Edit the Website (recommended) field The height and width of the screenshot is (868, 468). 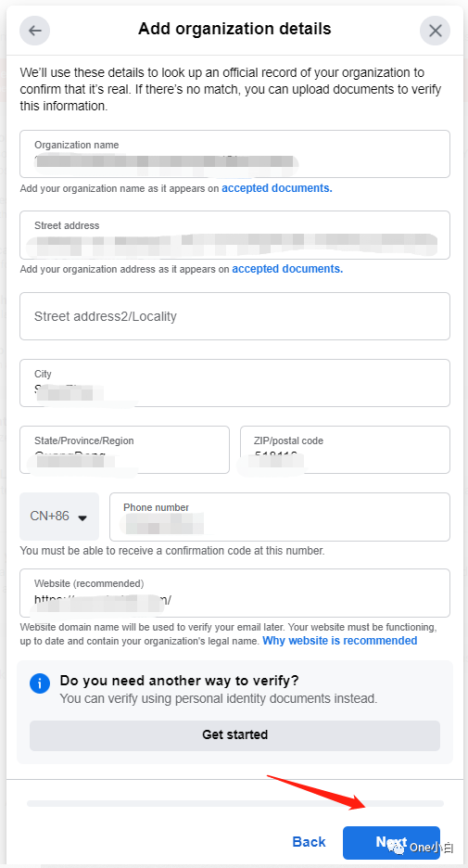[234, 593]
